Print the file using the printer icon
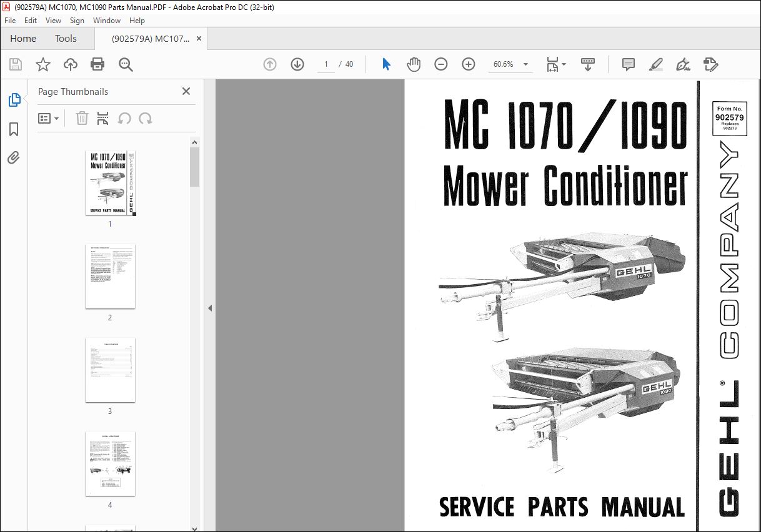 [97, 64]
